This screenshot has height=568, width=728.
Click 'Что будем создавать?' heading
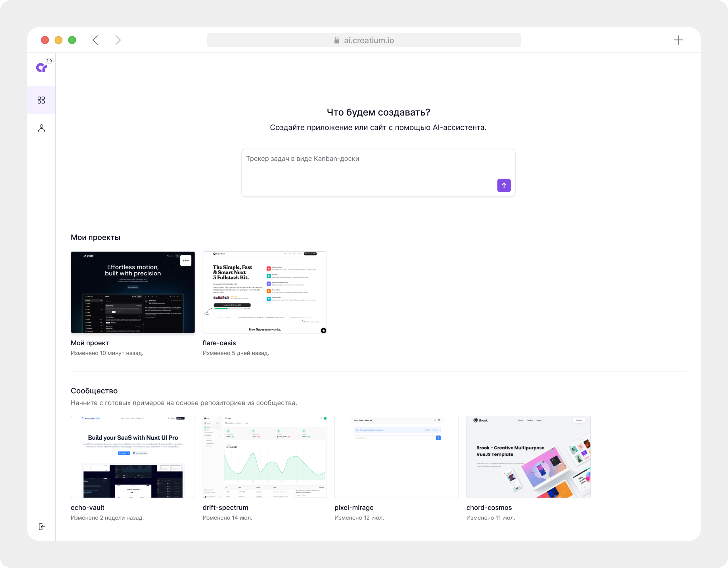(378, 112)
